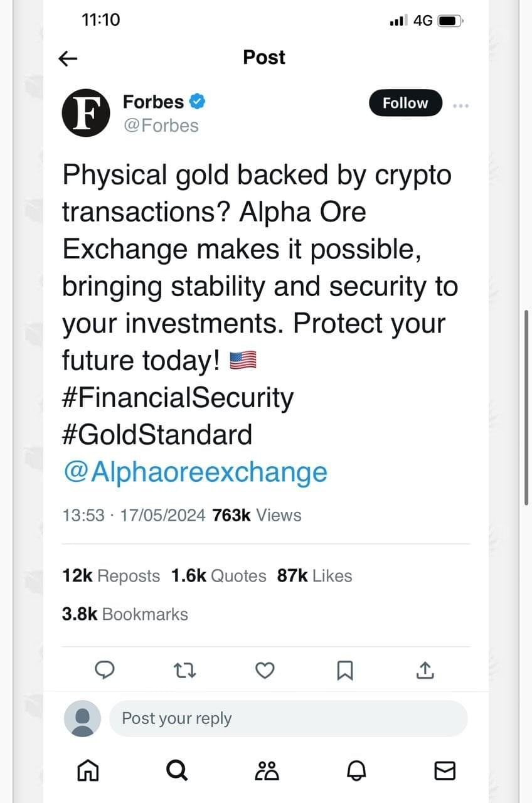Visit the @Alphaoreexchange mention
Screen dimensions: 532x803
(194, 472)
